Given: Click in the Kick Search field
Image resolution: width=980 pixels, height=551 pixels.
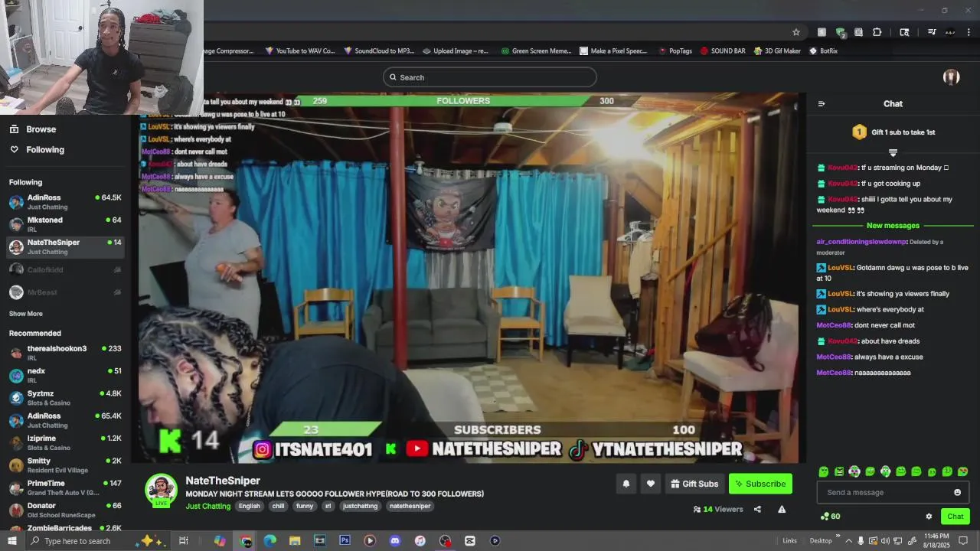Looking at the screenshot, I should click(x=490, y=77).
